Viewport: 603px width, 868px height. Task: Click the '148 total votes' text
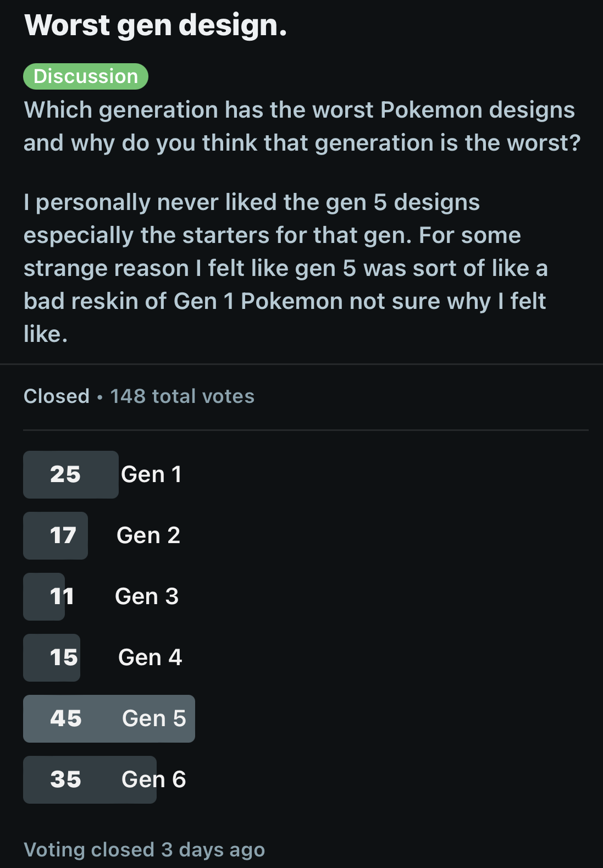pos(182,396)
